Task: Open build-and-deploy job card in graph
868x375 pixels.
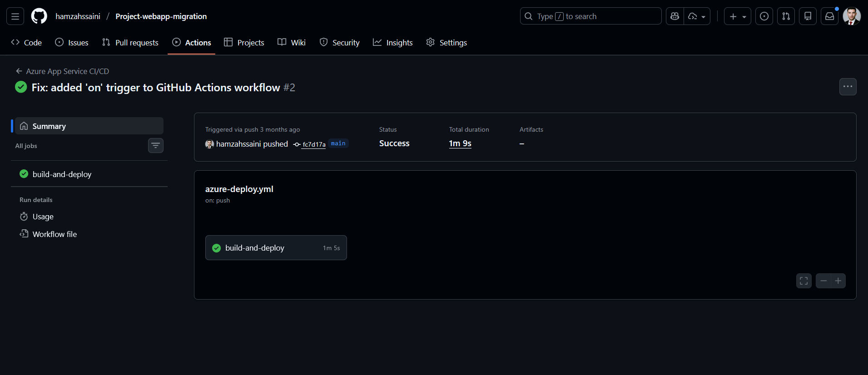Action: 276,248
